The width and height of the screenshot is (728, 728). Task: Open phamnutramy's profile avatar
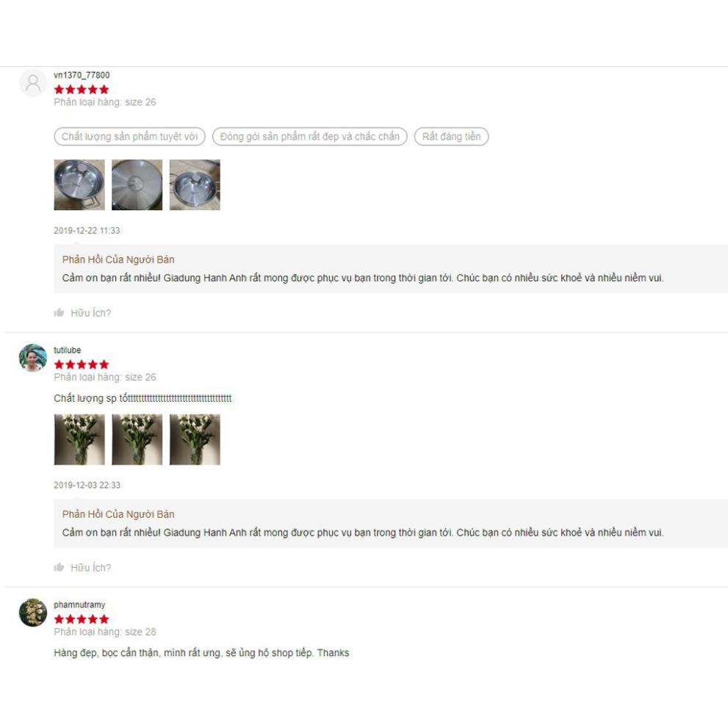point(33,613)
